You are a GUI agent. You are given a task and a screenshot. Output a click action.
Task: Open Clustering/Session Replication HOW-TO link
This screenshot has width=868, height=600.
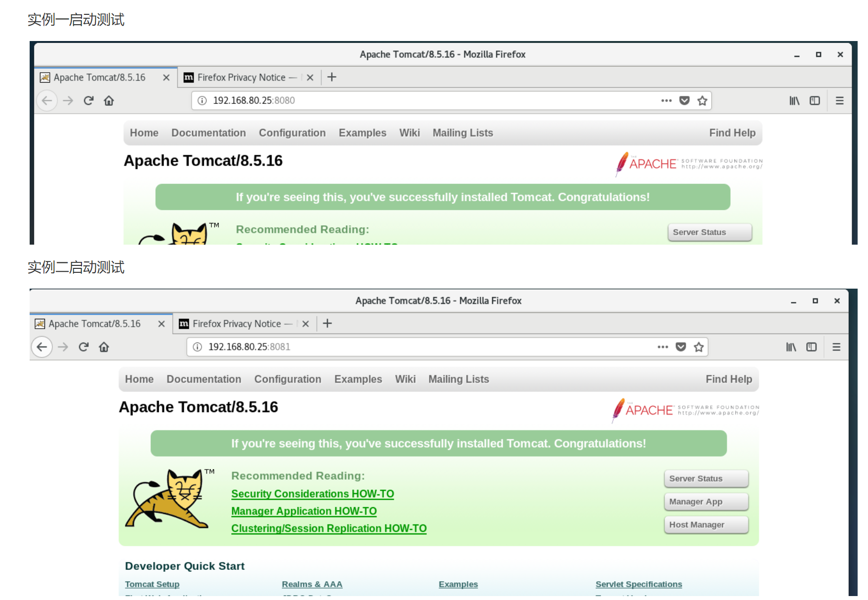[329, 528]
